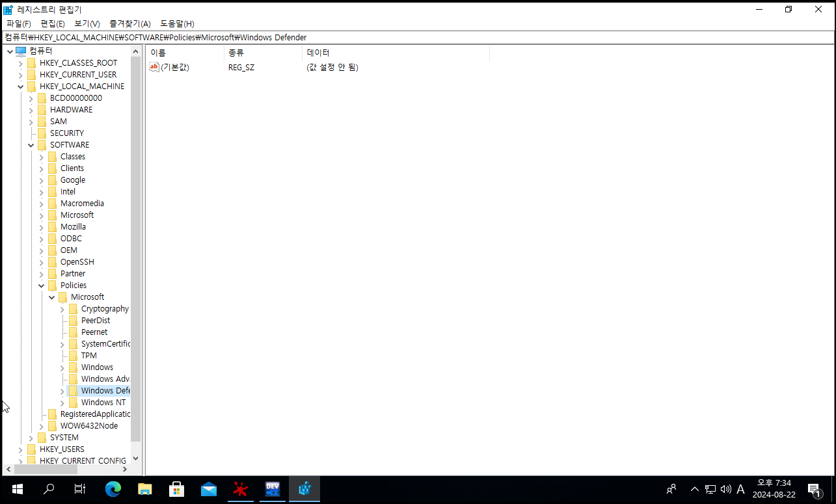Select the Peernet folder icon
The height and width of the screenshot is (504, 836).
73,332
